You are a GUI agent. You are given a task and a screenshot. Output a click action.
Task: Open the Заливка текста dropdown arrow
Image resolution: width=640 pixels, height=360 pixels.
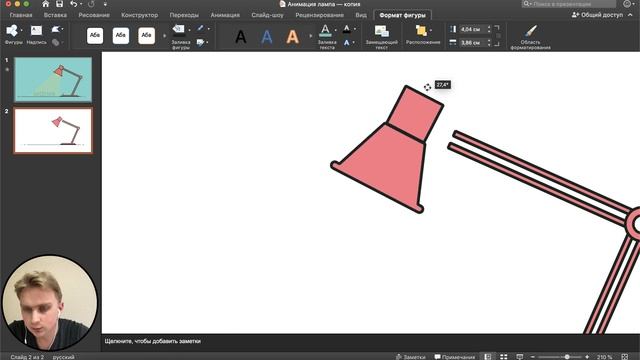click(336, 30)
